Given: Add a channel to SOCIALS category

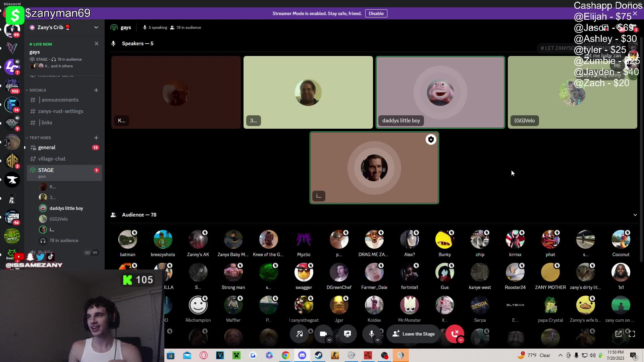Looking at the screenshot, I should [x=96, y=90].
